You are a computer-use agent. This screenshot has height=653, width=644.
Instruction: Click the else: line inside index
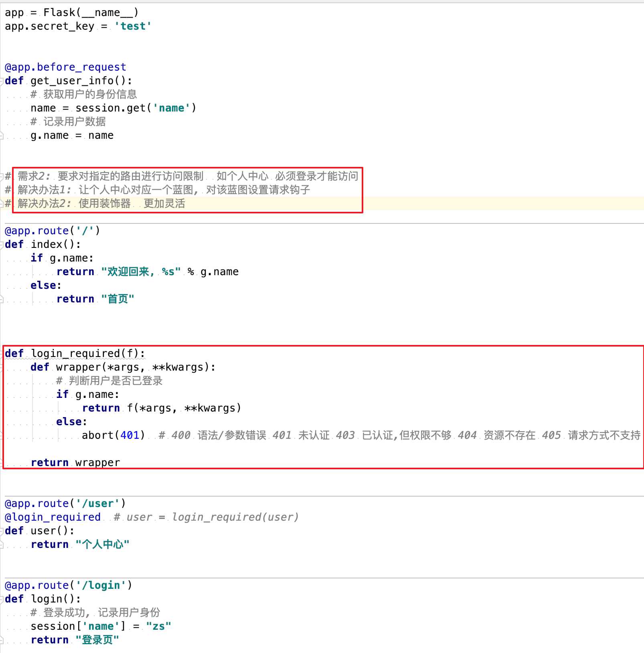(46, 285)
